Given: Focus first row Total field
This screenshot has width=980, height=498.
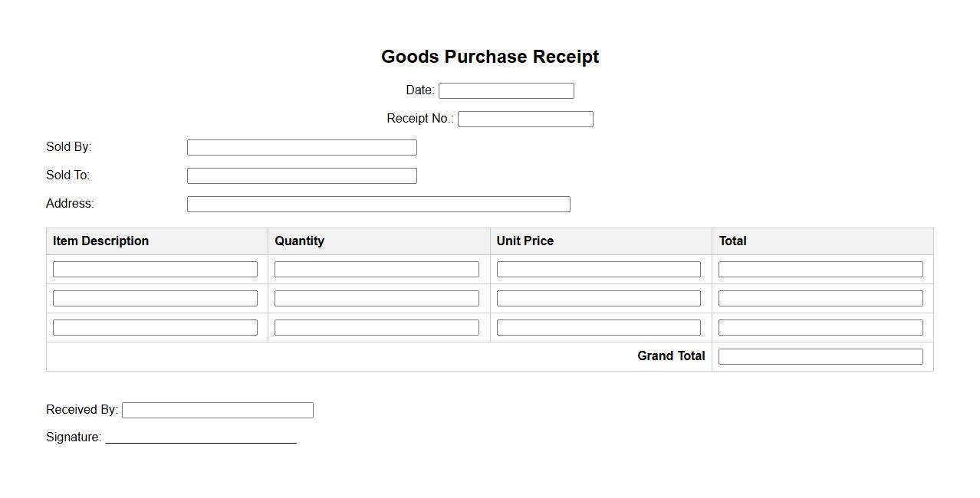Looking at the screenshot, I should (821, 270).
